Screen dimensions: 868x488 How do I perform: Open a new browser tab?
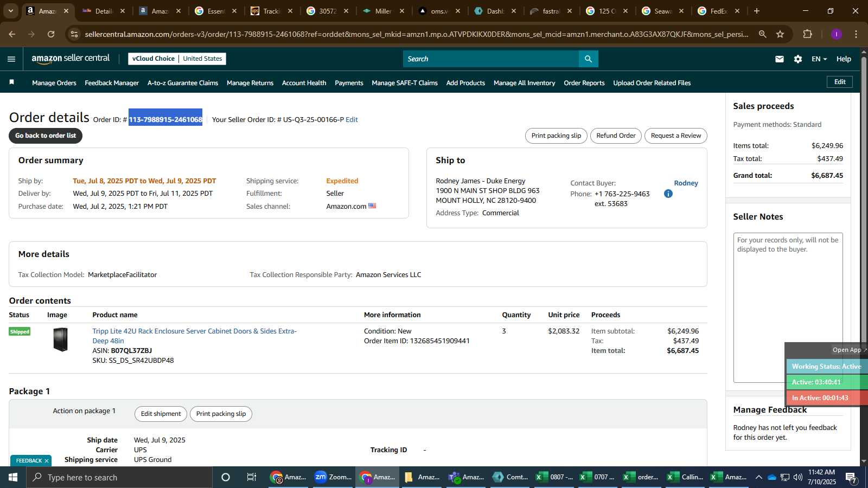click(757, 11)
